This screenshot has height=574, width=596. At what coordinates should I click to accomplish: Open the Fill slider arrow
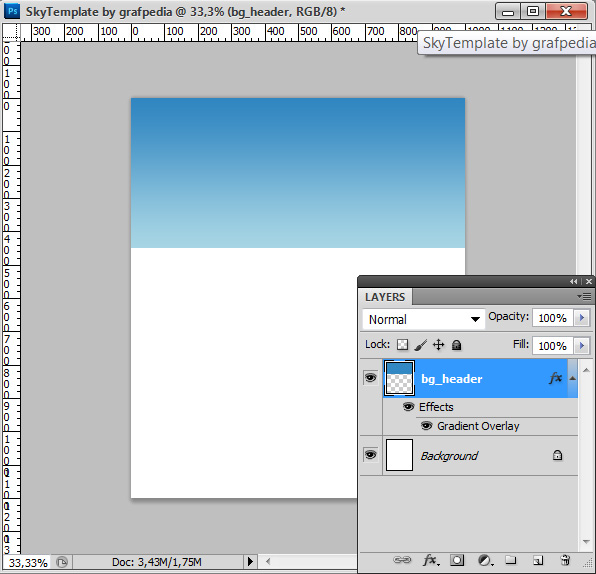pos(582,346)
